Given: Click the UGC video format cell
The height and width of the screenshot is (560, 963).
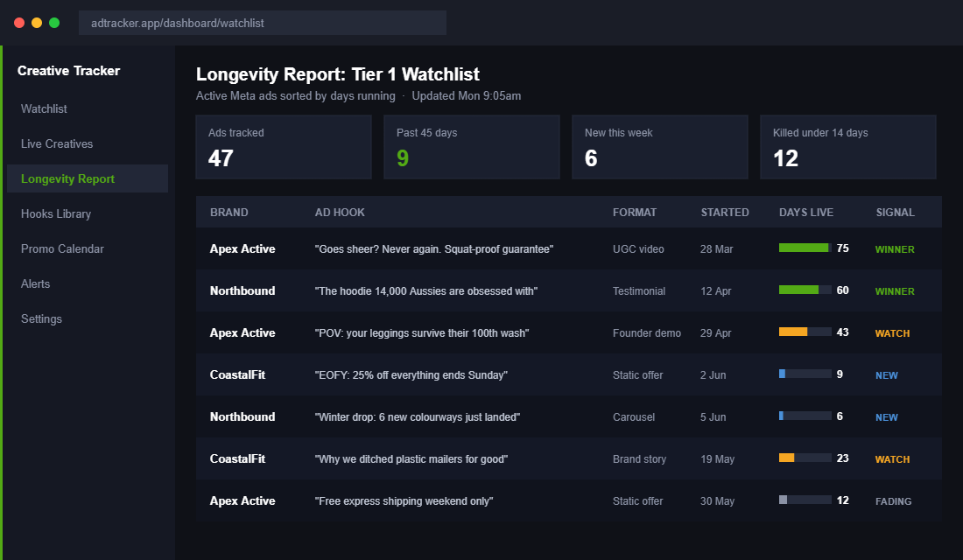Looking at the screenshot, I should (638, 249).
